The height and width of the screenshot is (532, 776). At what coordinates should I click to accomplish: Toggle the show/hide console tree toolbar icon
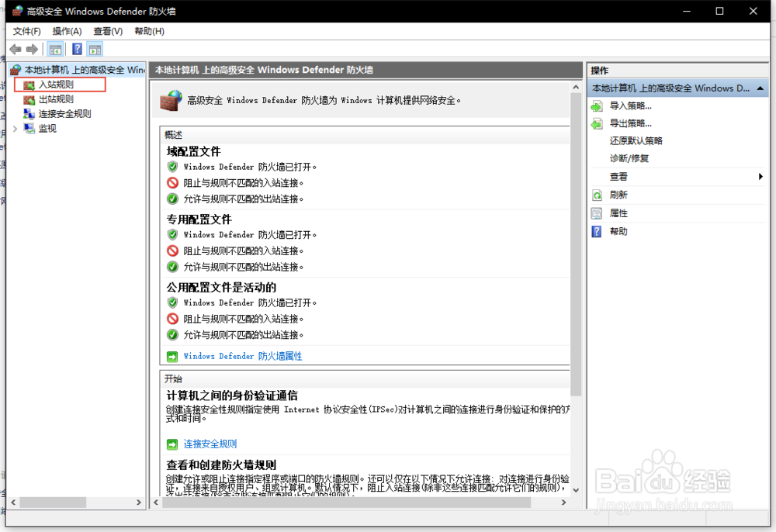(x=55, y=50)
